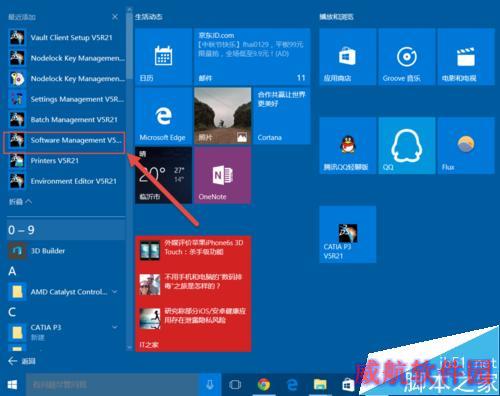The width and height of the screenshot is (500, 396).
Task: Click the C letter group header
Action: click(12, 312)
